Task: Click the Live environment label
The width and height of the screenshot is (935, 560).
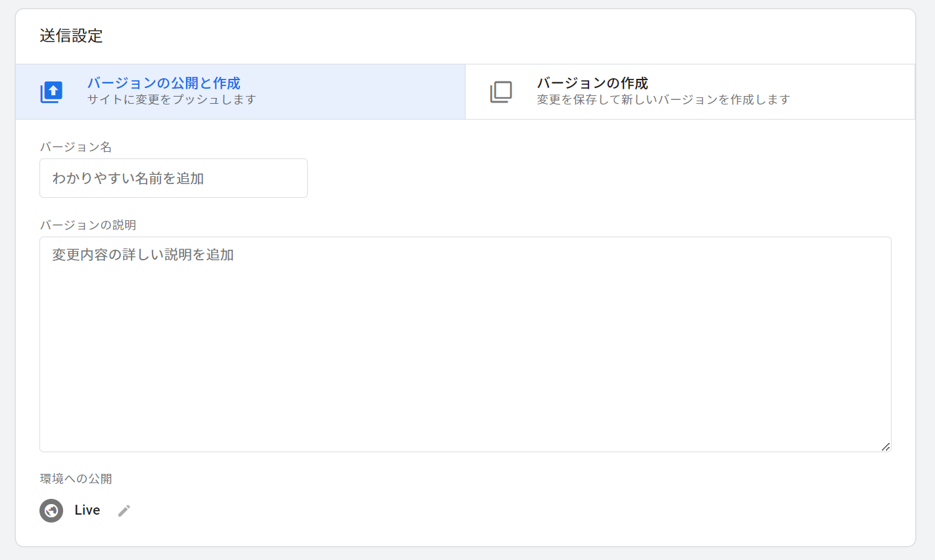Action: 87,510
